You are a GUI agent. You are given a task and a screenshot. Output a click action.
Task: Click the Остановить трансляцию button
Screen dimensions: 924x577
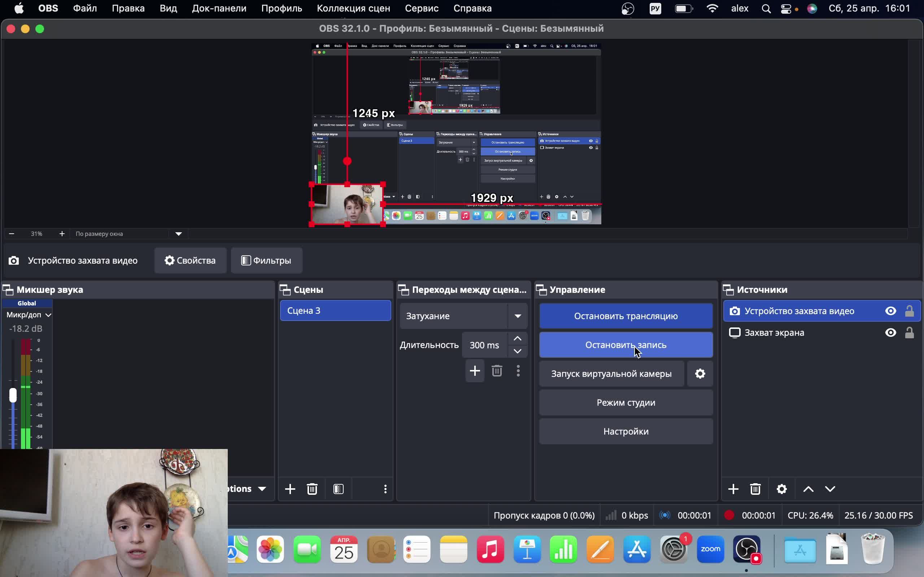(x=626, y=316)
